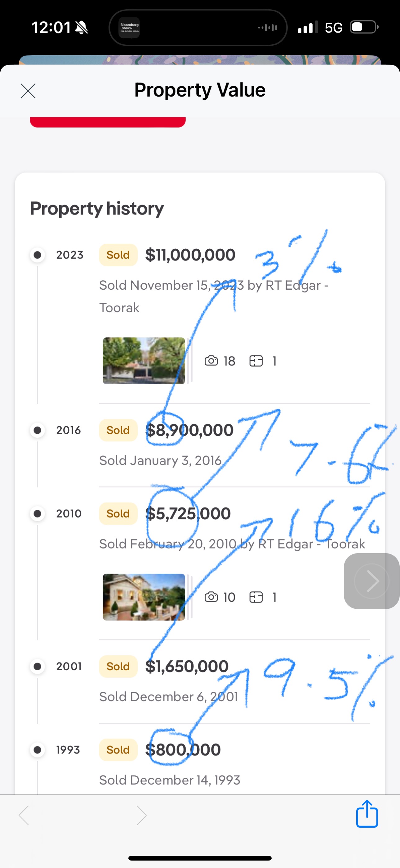Image resolution: width=400 pixels, height=868 pixels.
Task: Tap the floorplan icon for 2023 sale
Action: pyautogui.click(x=256, y=361)
